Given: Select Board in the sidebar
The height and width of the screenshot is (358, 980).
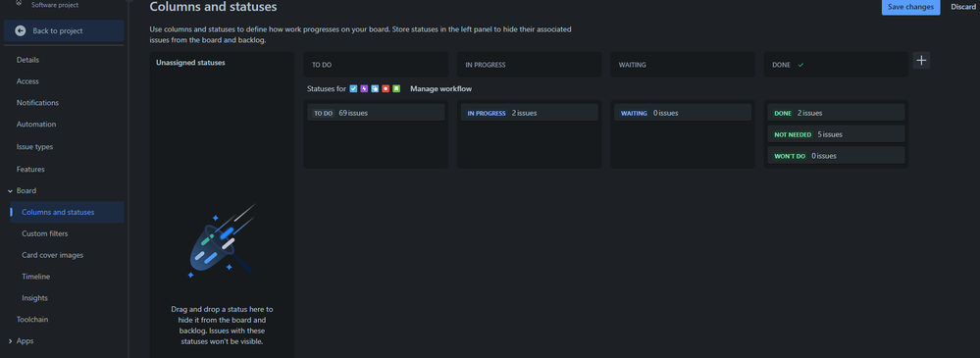Looking at the screenshot, I should coord(26,190).
